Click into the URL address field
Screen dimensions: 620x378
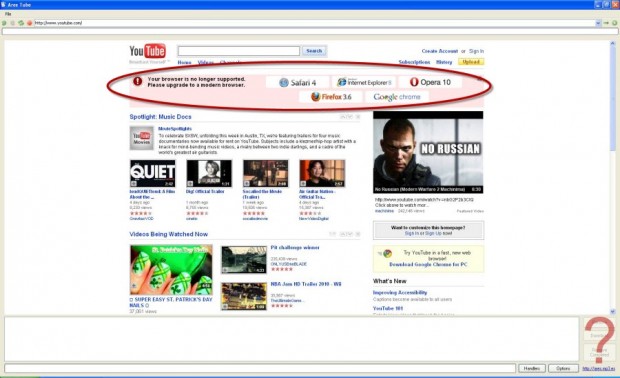point(314,23)
